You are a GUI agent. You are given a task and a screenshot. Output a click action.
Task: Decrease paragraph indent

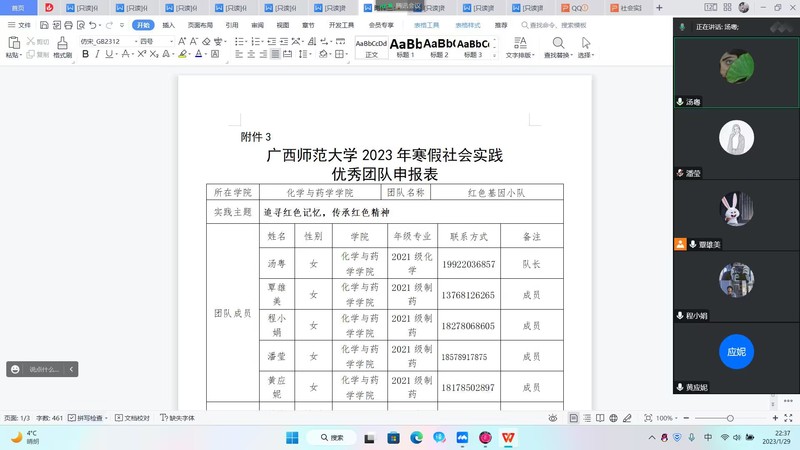[x=271, y=41]
